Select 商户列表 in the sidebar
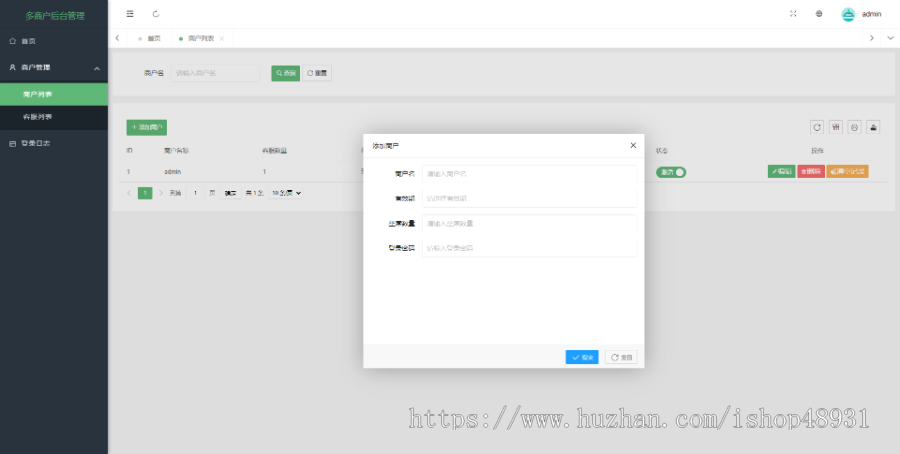 tap(54, 94)
